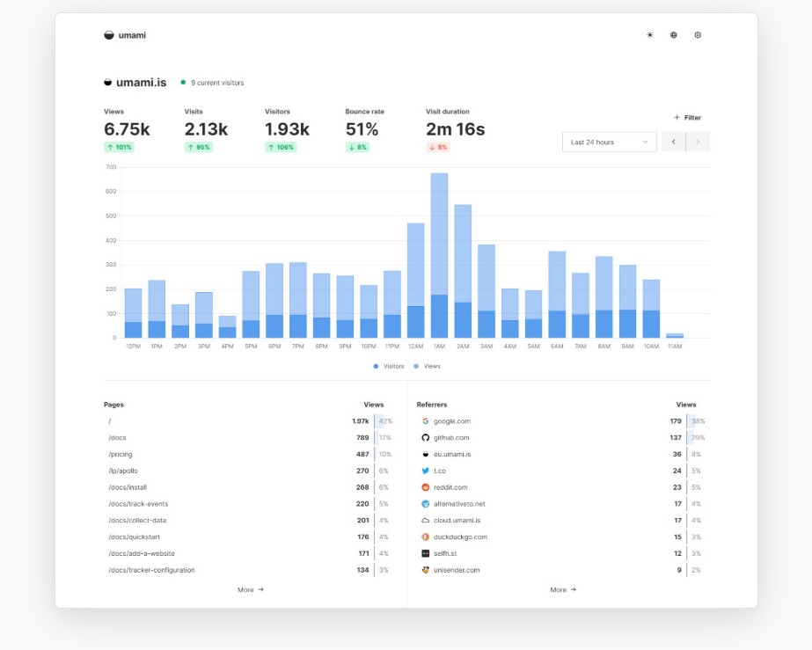The height and width of the screenshot is (650, 812).
Task: Toggle Views series in chart legend
Action: [428, 366]
